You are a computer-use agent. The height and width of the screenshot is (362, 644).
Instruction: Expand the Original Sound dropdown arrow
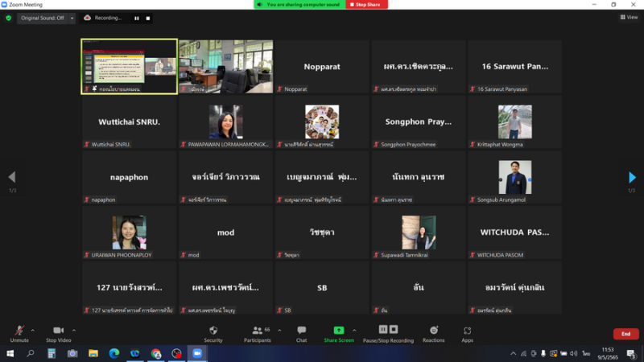[72, 18]
